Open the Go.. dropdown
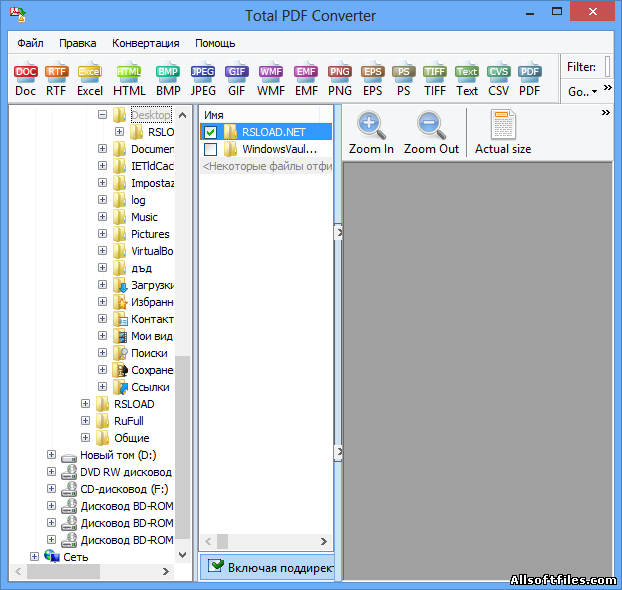The image size is (622, 590). point(583,92)
